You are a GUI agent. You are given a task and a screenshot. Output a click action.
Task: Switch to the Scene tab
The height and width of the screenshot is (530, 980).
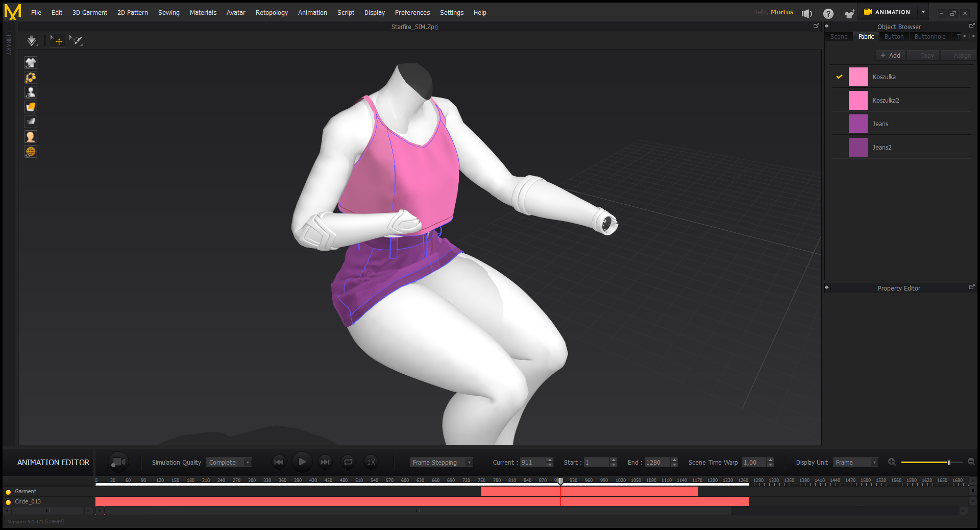coord(839,37)
